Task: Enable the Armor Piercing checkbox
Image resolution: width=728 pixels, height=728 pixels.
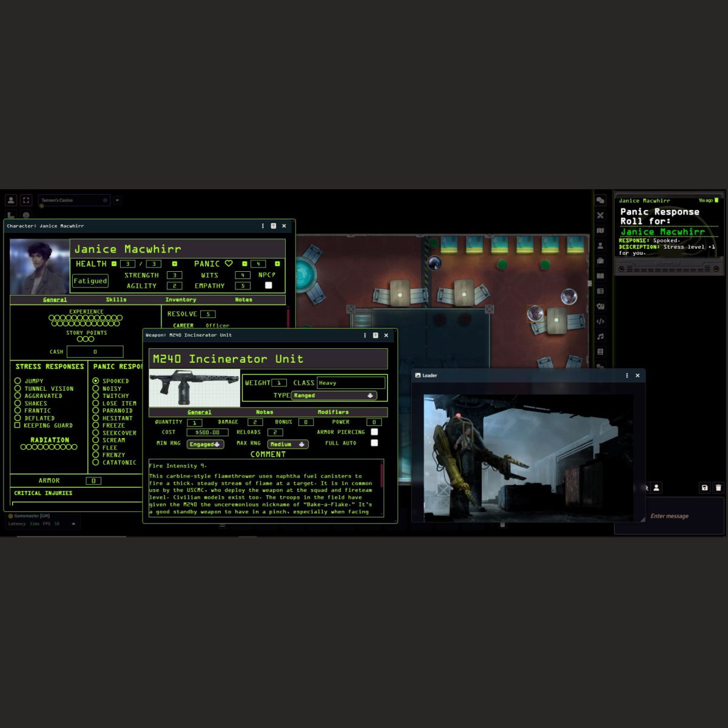Action: 374,432
